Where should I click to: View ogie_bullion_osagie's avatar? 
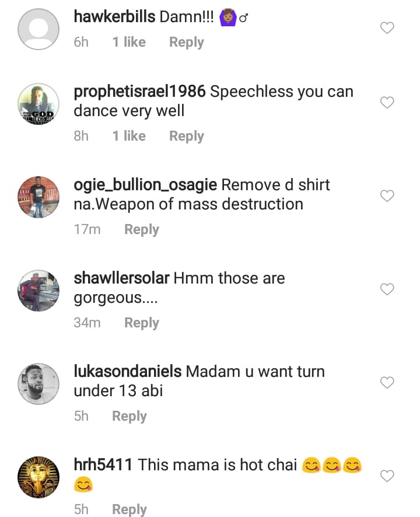[x=38, y=197]
